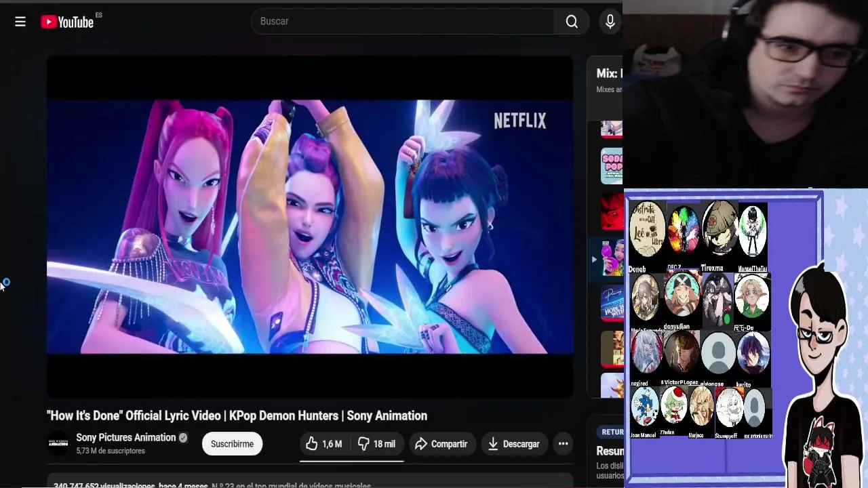The height and width of the screenshot is (488, 868).
Task: Select the "How It's Done" video title
Action: click(237, 415)
